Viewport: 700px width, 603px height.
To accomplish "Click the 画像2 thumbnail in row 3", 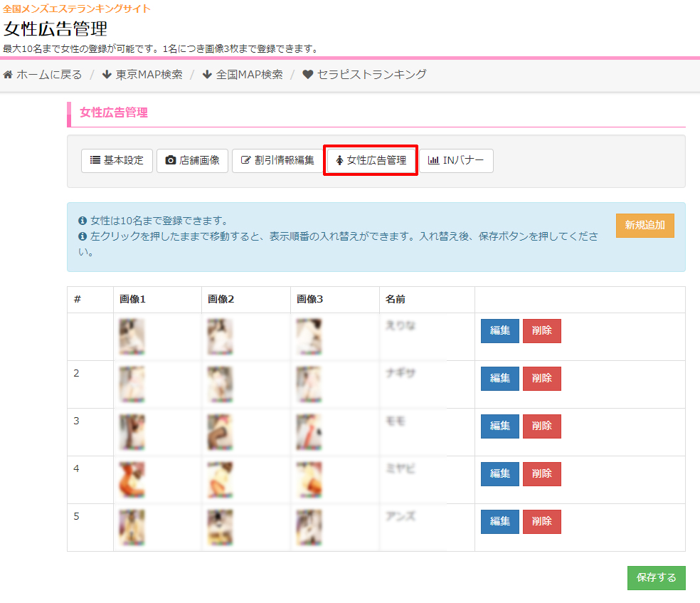I will (x=220, y=432).
